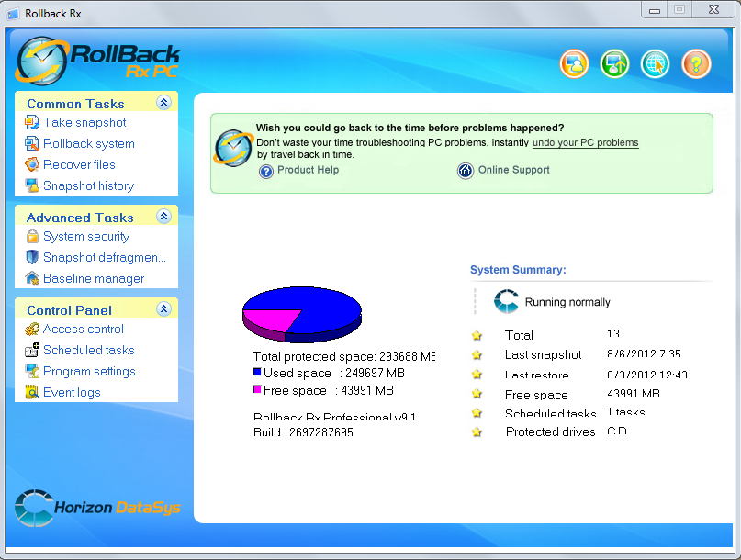
Task: Open Take snapshot task
Action: 84,122
